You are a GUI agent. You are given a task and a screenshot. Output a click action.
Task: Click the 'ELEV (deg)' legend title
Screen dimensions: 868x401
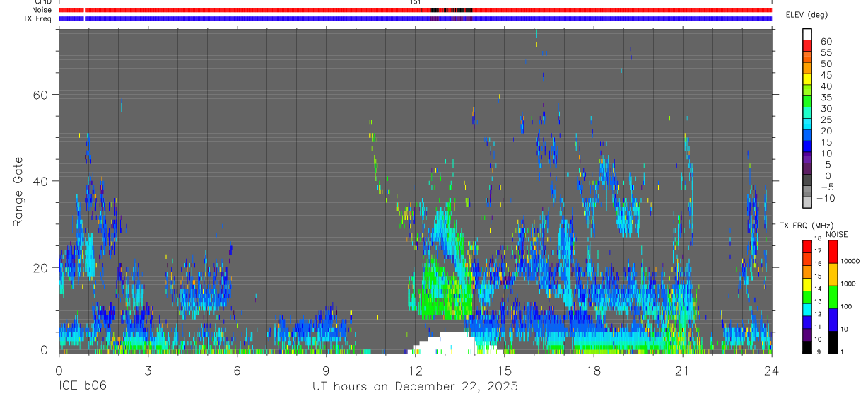click(807, 15)
